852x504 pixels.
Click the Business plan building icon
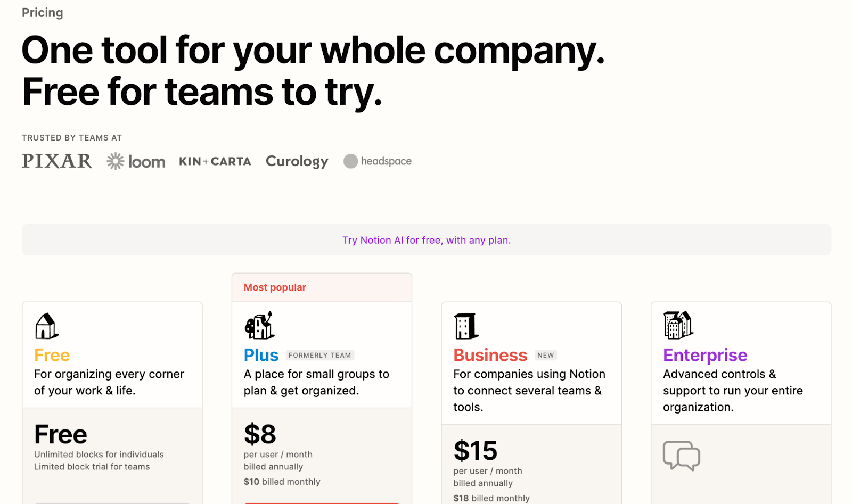(466, 326)
